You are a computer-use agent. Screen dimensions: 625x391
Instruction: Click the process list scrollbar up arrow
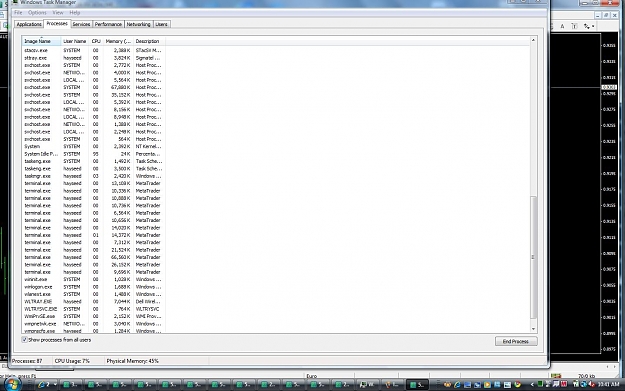533,40
